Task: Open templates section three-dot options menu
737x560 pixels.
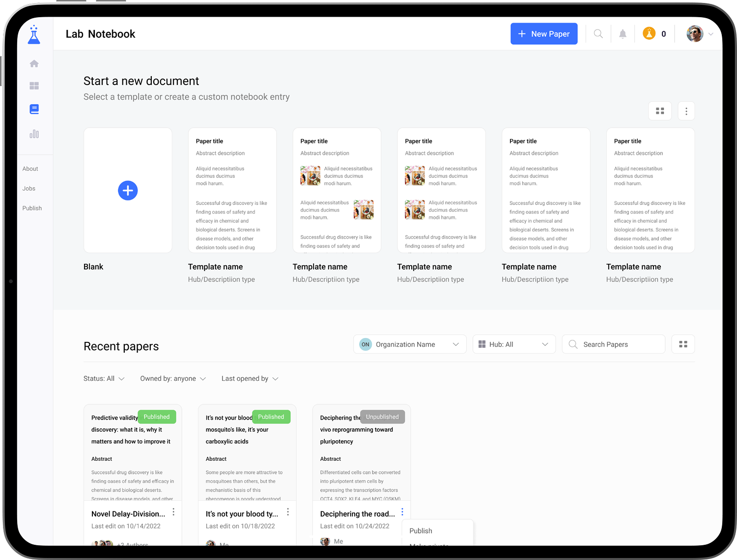Action: coord(686,111)
